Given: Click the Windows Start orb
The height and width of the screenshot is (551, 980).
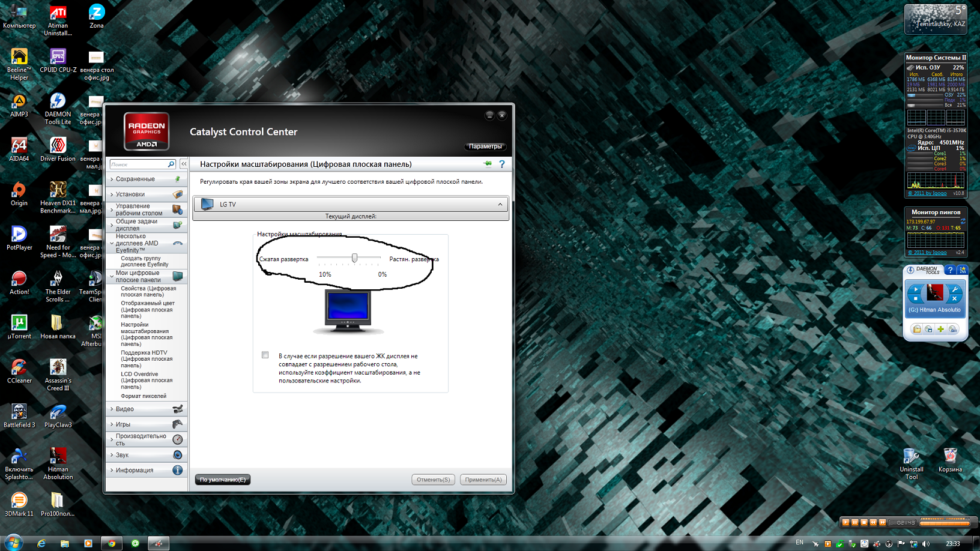Looking at the screenshot, I should (13, 543).
